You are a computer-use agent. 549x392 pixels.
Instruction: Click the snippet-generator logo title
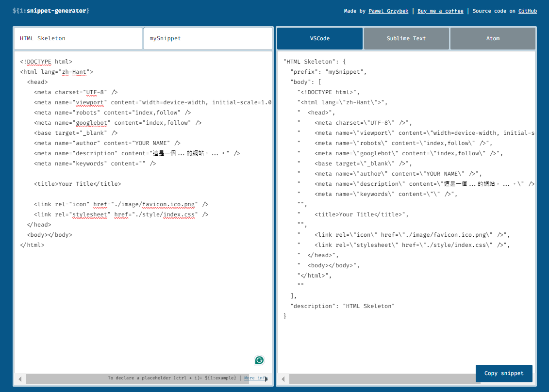tap(51, 11)
